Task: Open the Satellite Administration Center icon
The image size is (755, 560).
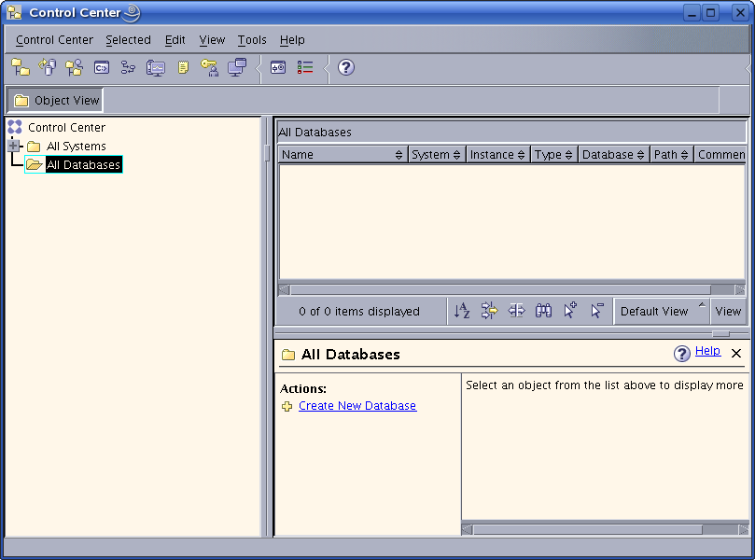Action: pyautogui.click(x=74, y=67)
